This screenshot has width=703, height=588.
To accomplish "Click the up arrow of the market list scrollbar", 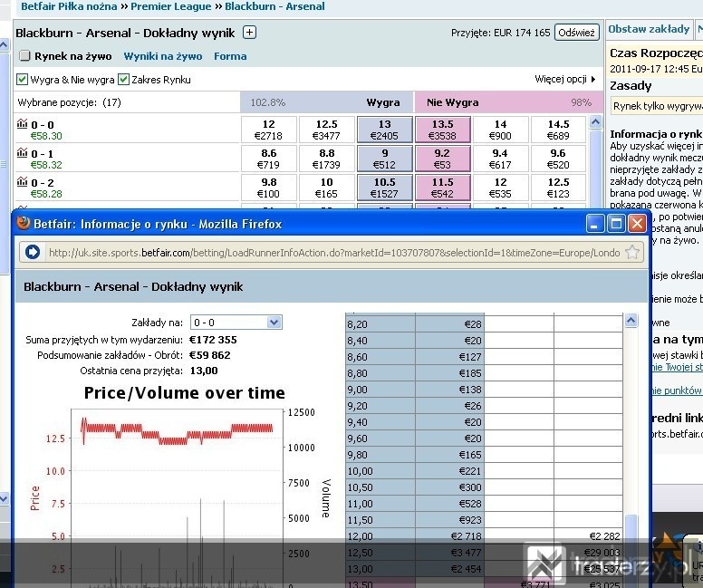I will [x=595, y=121].
